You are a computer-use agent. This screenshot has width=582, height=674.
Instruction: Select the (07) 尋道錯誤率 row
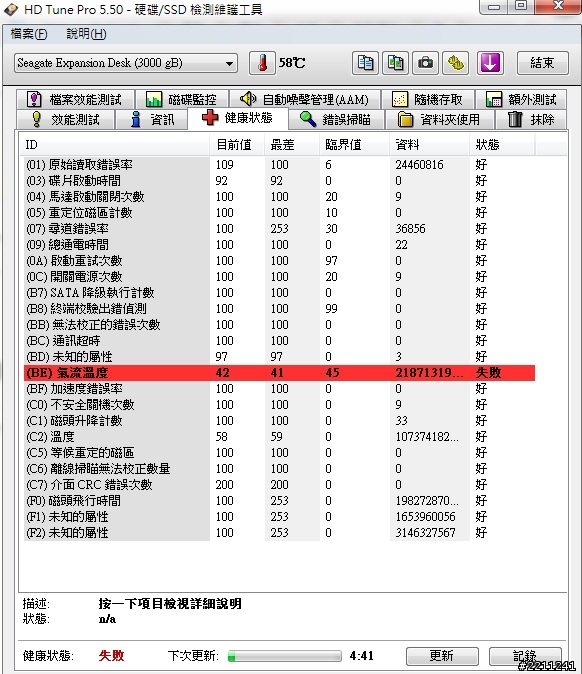pos(279,229)
